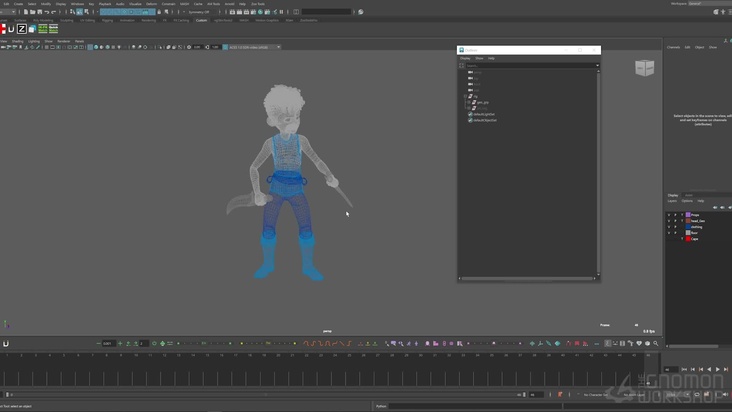Image resolution: width=732 pixels, height=412 pixels.
Task: Collapse the top rig group in the Outliner
Action: (x=465, y=96)
